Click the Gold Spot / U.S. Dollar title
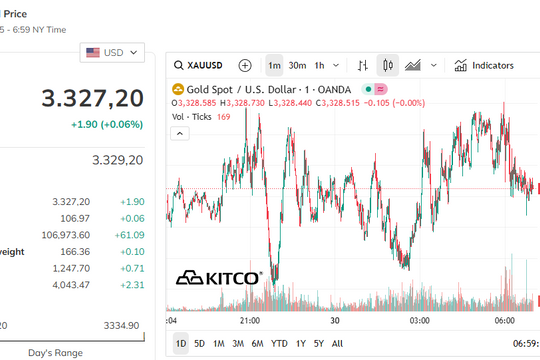This screenshot has height=360, width=540. click(x=269, y=89)
